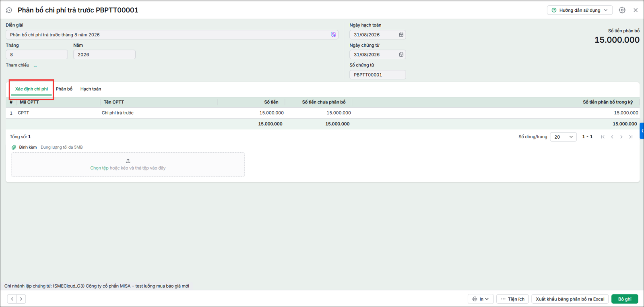The image size is (644, 307).
Task: Click the Ngày chứng từ date field
Action: (377, 54)
